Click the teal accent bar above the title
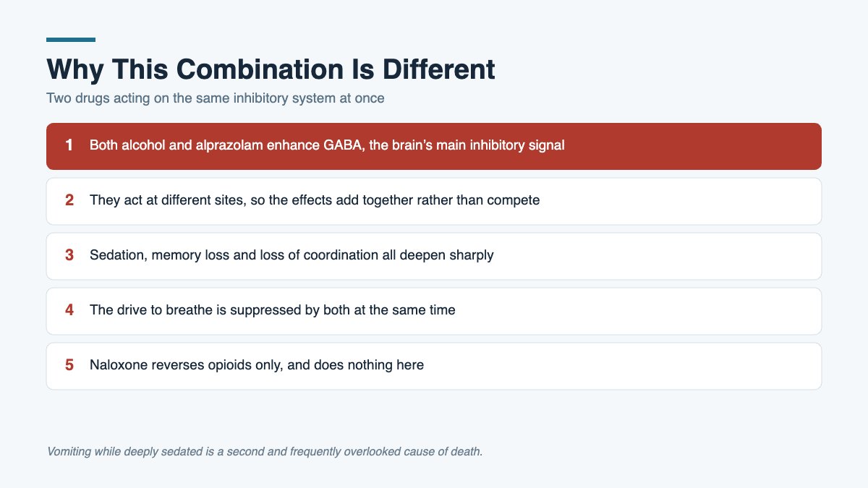This screenshot has width=868, height=488. (x=71, y=40)
